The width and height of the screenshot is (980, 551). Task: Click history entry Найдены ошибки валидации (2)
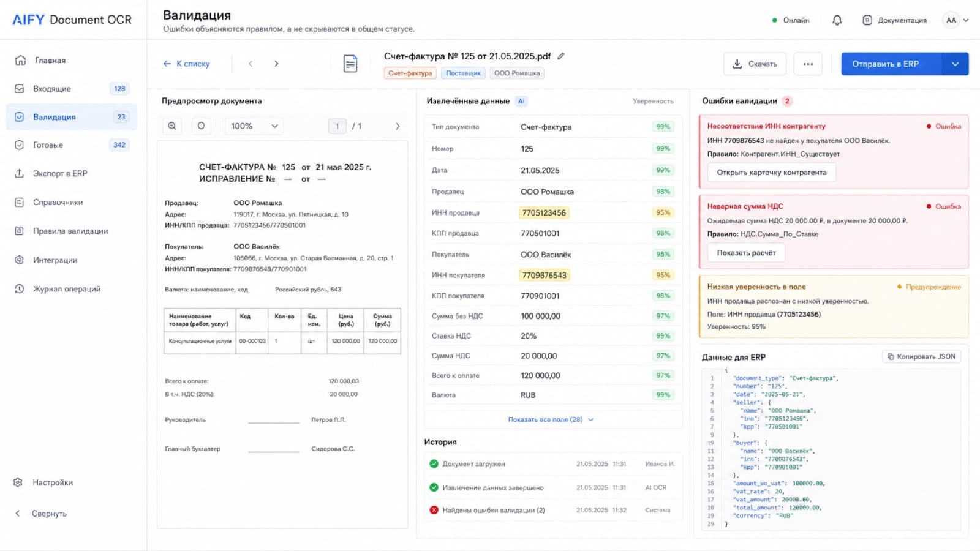[x=553, y=510]
